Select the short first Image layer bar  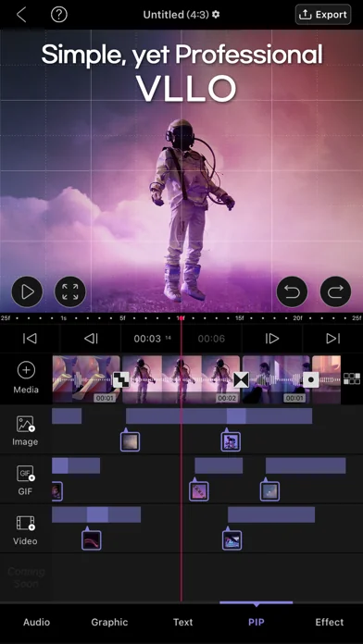click(x=67, y=416)
